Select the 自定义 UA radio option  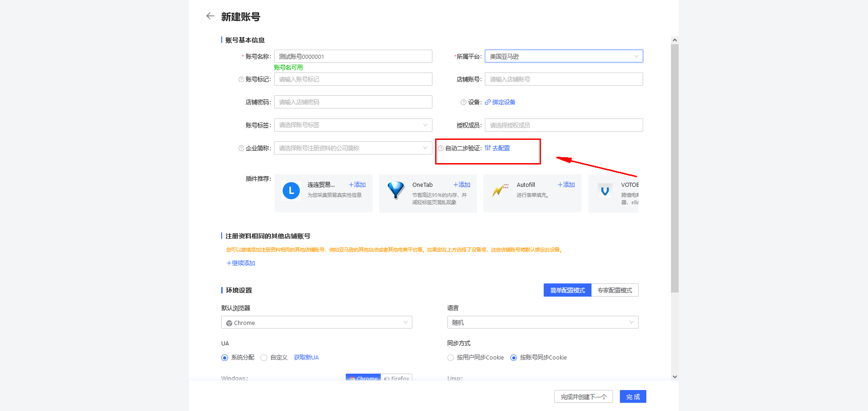(264, 358)
